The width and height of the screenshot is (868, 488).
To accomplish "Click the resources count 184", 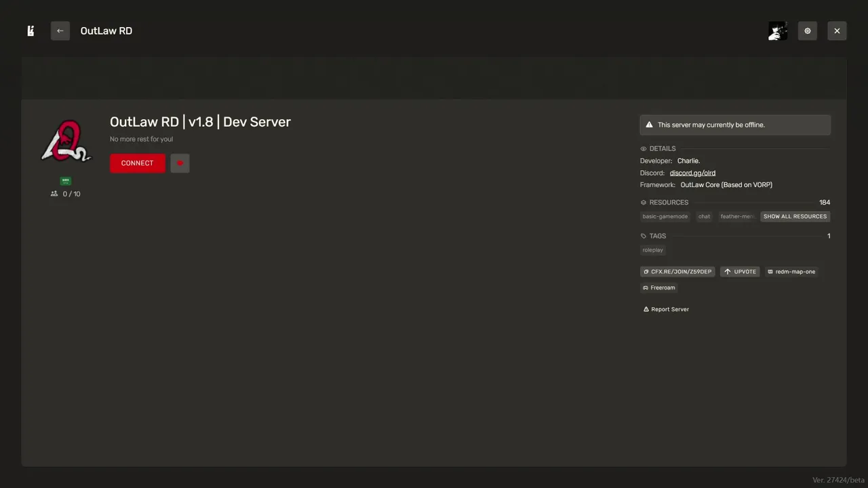I will coord(825,203).
